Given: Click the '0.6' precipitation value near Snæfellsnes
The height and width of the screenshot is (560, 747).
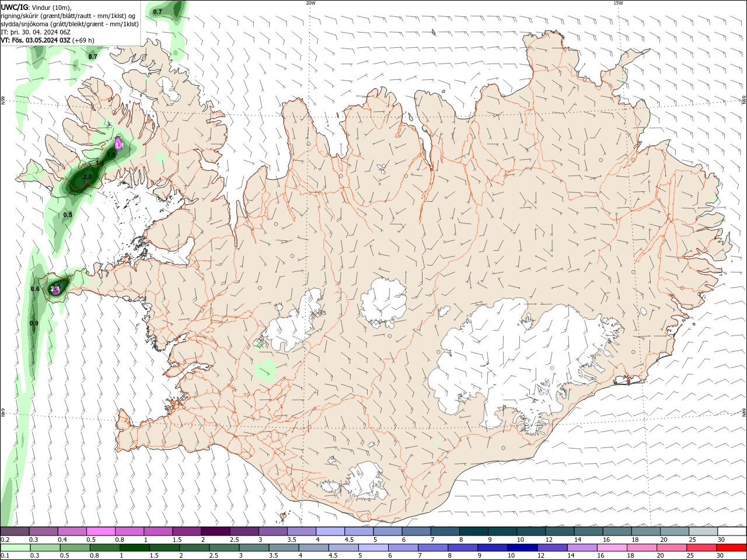Looking at the screenshot, I should (35, 289).
